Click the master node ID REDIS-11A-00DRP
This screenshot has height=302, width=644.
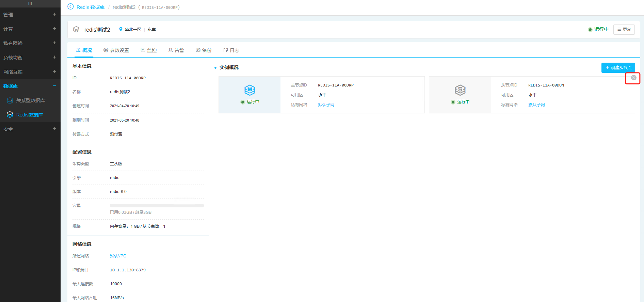pyautogui.click(x=336, y=85)
